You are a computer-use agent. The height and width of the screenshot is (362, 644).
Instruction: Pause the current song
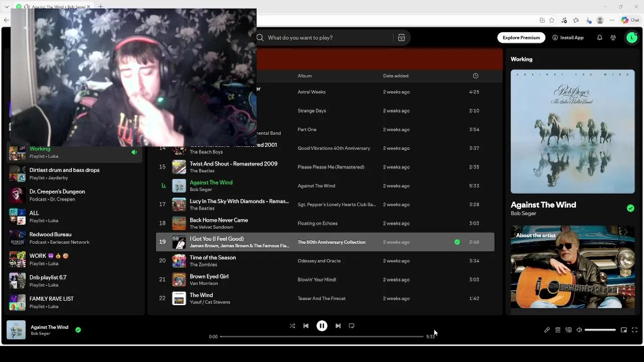pos(322,326)
